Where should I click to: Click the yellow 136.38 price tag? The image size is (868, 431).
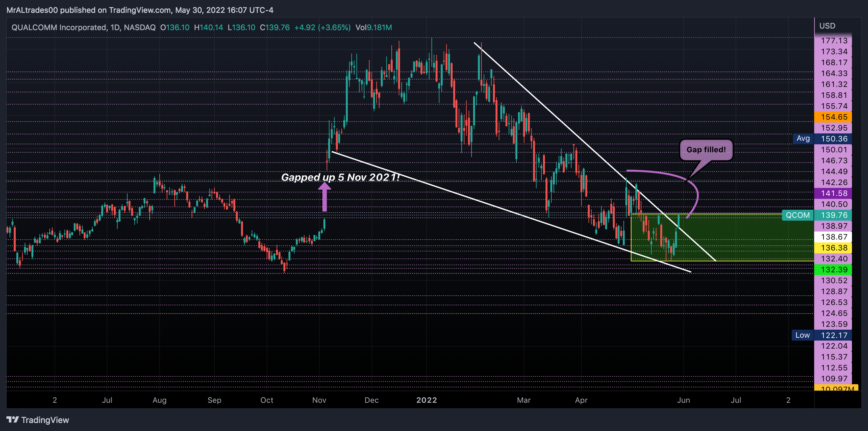tap(833, 248)
